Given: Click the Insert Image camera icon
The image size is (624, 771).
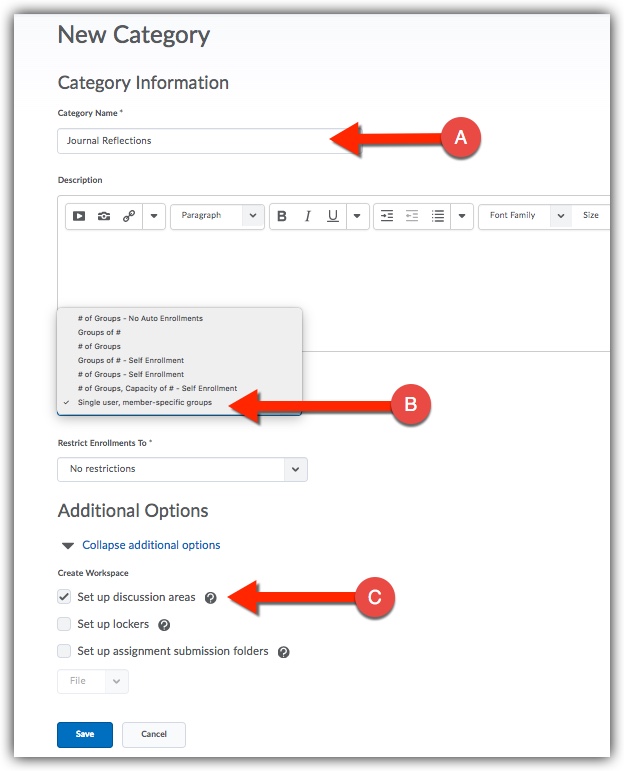Looking at the screenshot, I should tap(104, 216).
